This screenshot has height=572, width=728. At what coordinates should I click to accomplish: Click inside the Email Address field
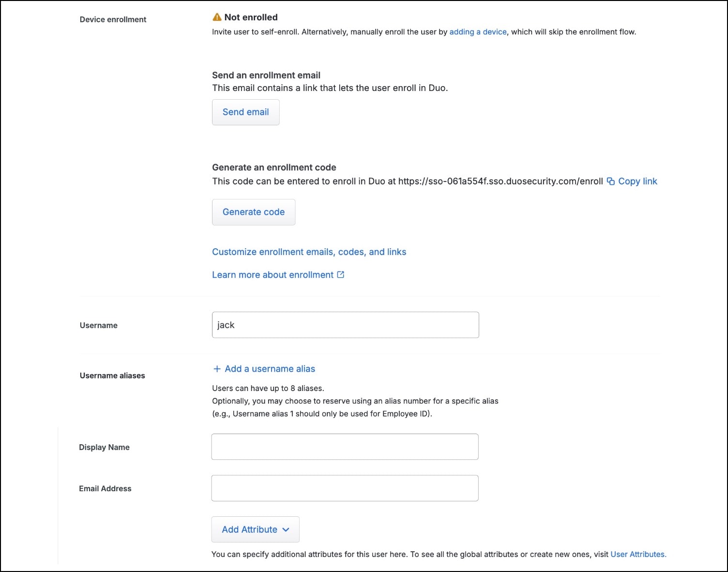[345, 488]
